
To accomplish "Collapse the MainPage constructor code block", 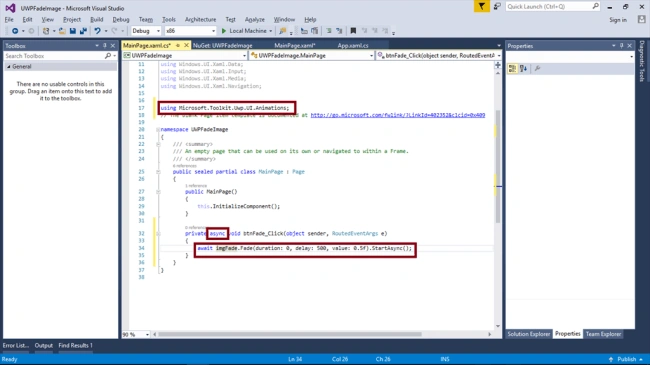I will (158, 192).
